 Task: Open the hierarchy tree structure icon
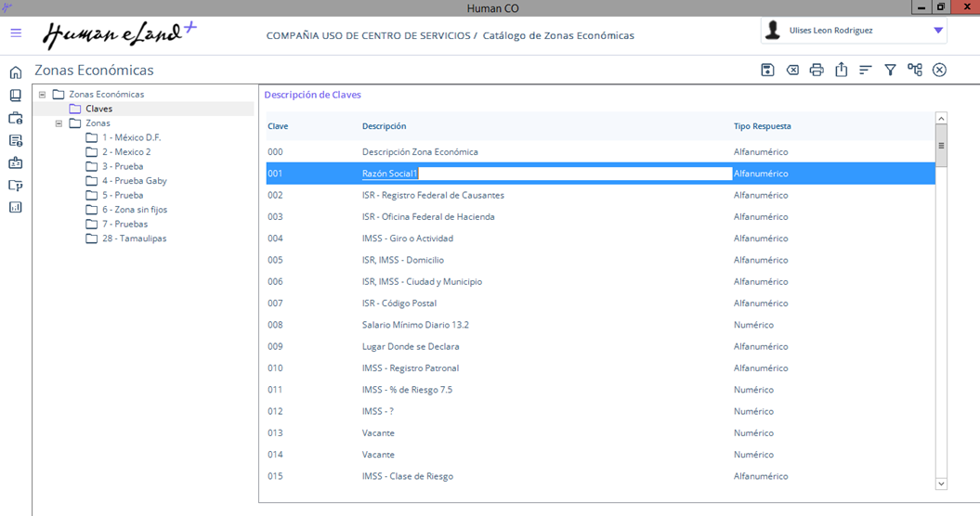click(x=915, y=70)
